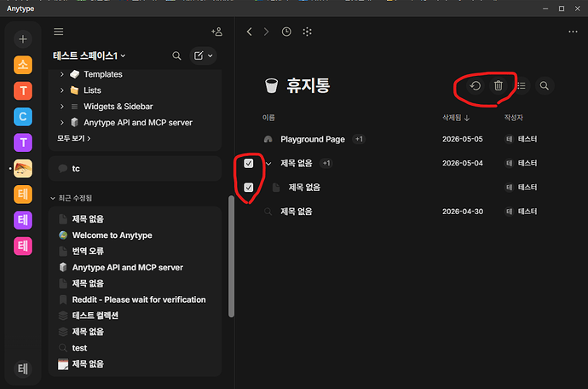Click the add member icon
This screenshot has width=588, height=389.
216,32
